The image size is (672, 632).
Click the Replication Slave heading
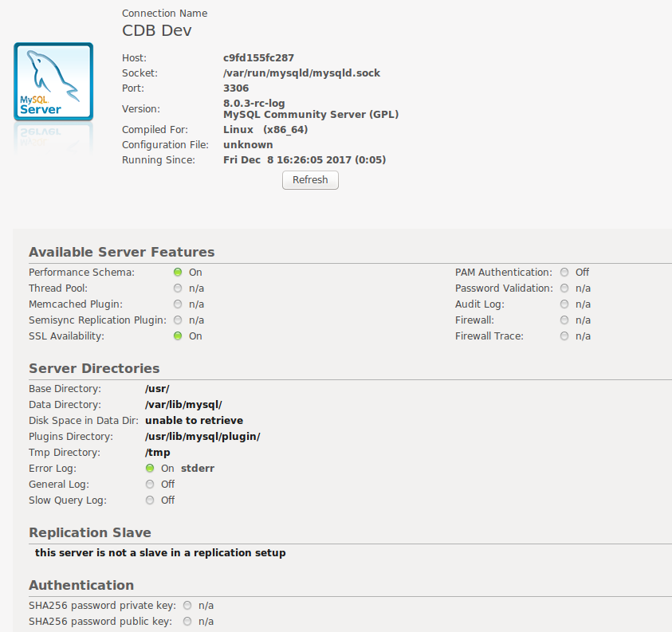pyautogui.click(x=90, y=532)
